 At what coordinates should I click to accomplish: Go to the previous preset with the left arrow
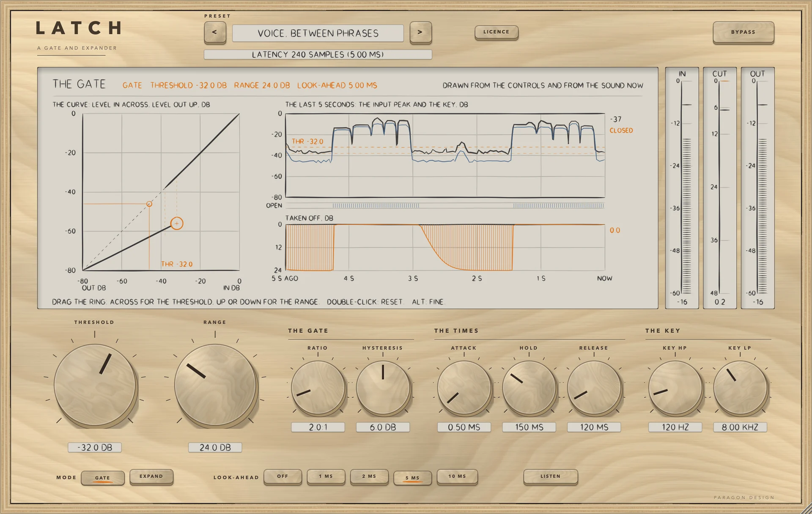(215, 32)
